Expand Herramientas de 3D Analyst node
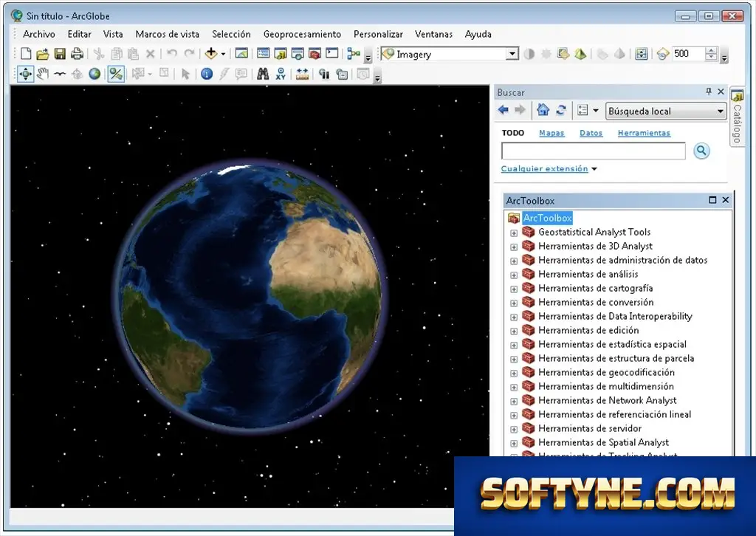The width and height of the screenshot is (756, 536). pos(514,247)
